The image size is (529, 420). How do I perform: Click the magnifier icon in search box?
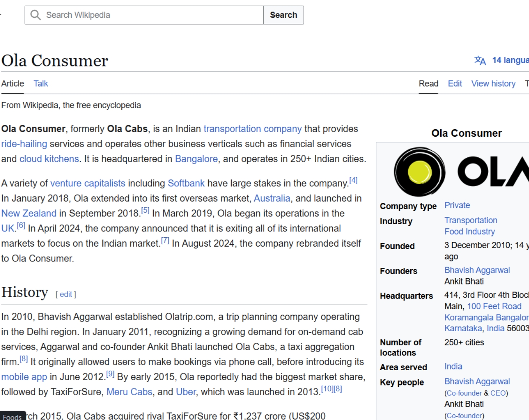click(x=36, y=15)
